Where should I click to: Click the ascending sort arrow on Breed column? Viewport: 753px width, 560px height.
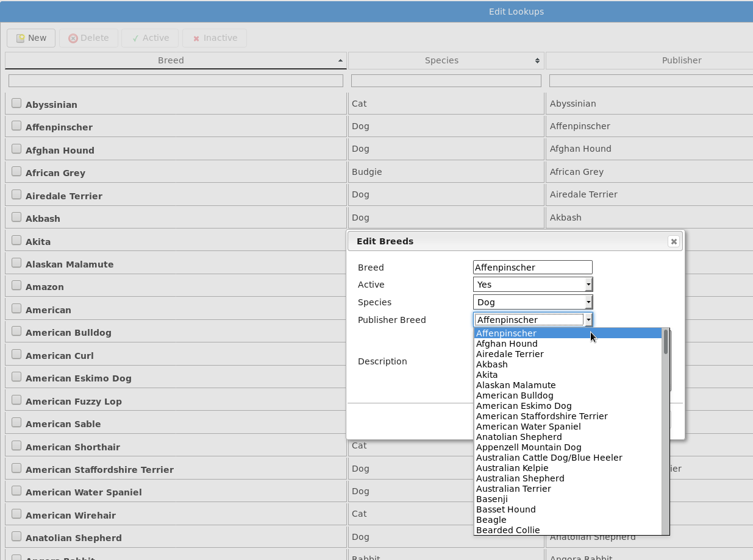pyautogui.click(x=340, y=60)
